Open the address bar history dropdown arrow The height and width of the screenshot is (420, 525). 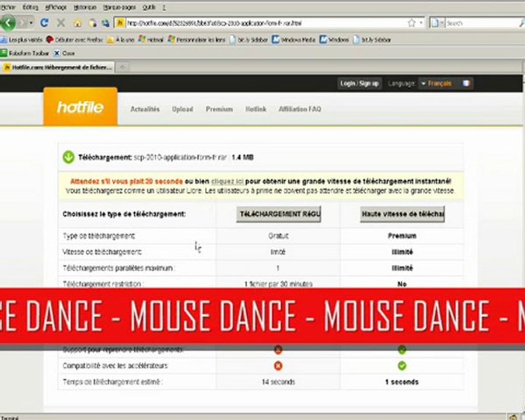(x=421, y=23)
